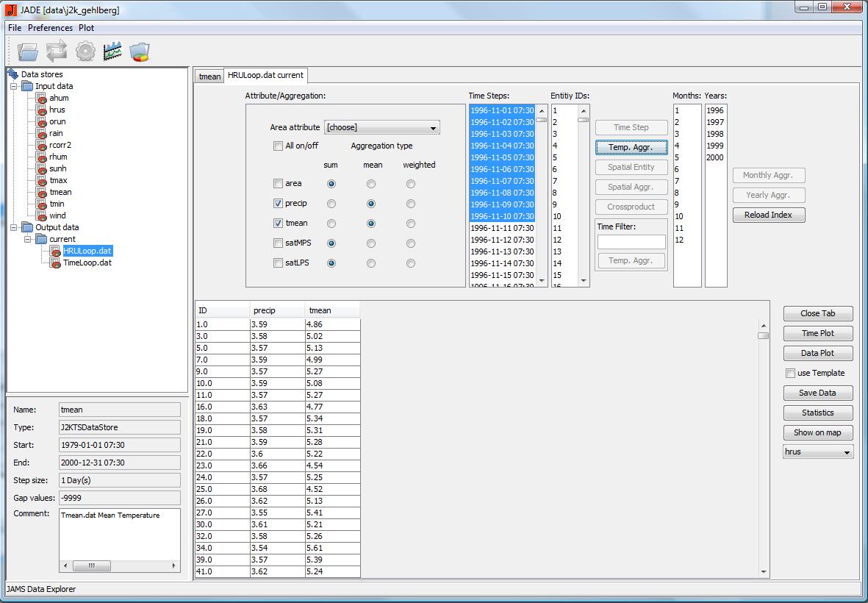Click the TimeLoop.dat file icon

click(x=56, y=263)
